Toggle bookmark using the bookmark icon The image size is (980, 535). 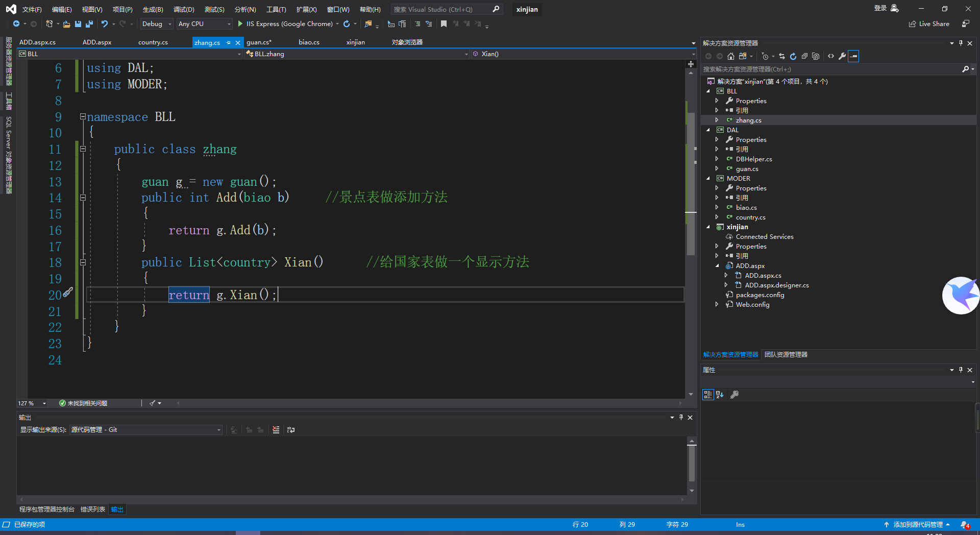point(444,24)
